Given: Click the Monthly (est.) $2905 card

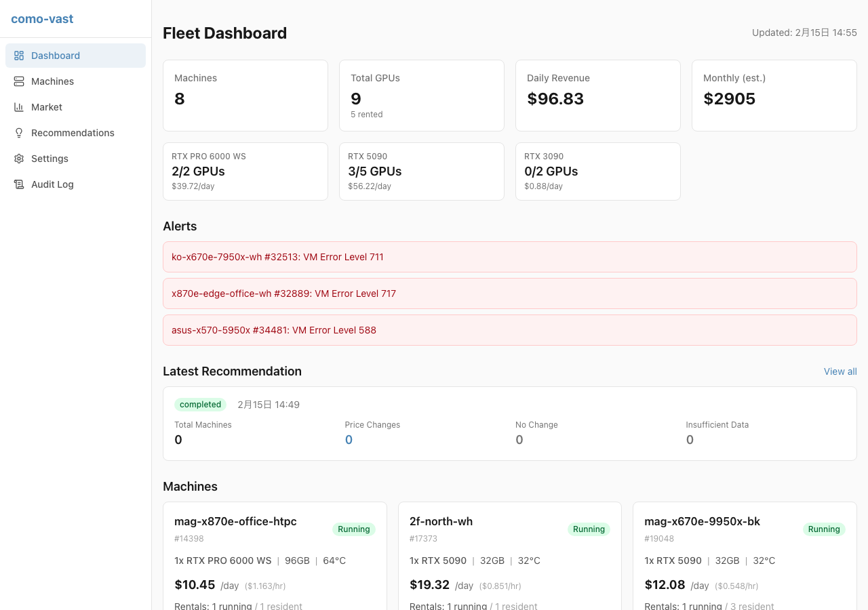Looking at the screenshot, I should click(774, 96).
